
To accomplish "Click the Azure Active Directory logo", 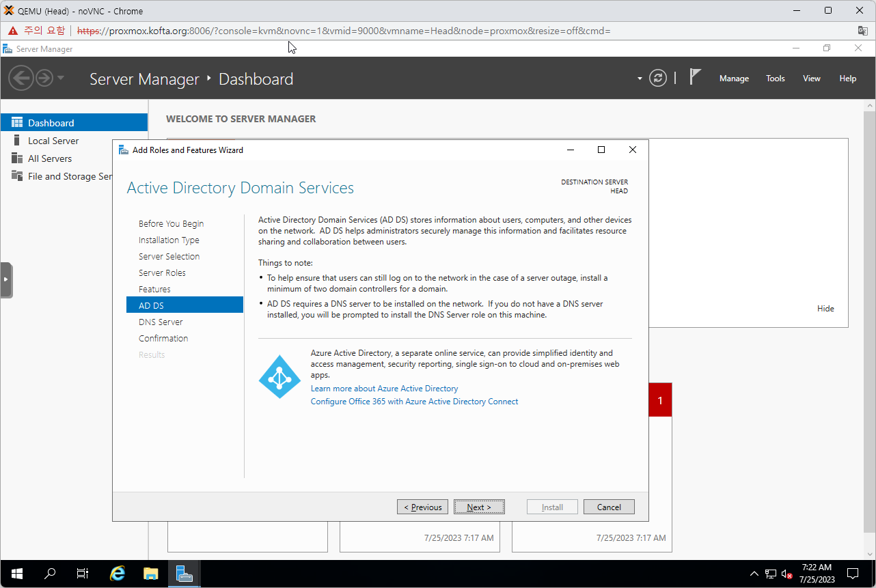I will pos(279,377).
